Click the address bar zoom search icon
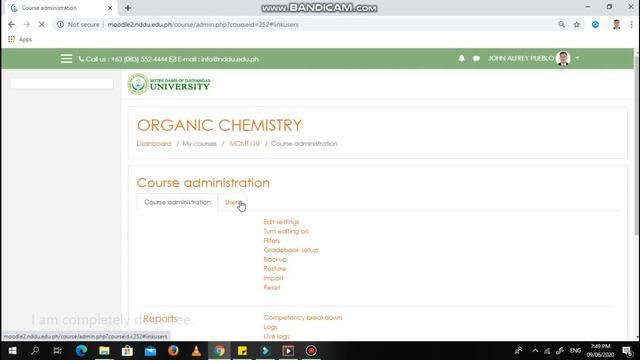 coord(562,24)
